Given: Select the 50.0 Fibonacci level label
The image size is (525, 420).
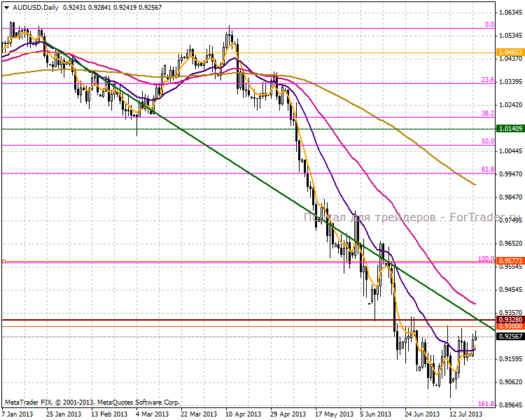Looking at the screenshot, I should (488, 141).
